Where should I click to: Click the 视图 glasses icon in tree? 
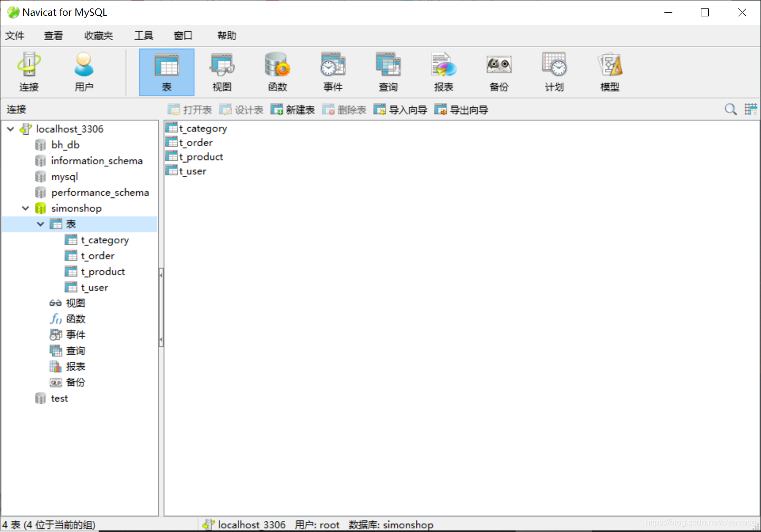pyautogui.click(x=55, y=303)
